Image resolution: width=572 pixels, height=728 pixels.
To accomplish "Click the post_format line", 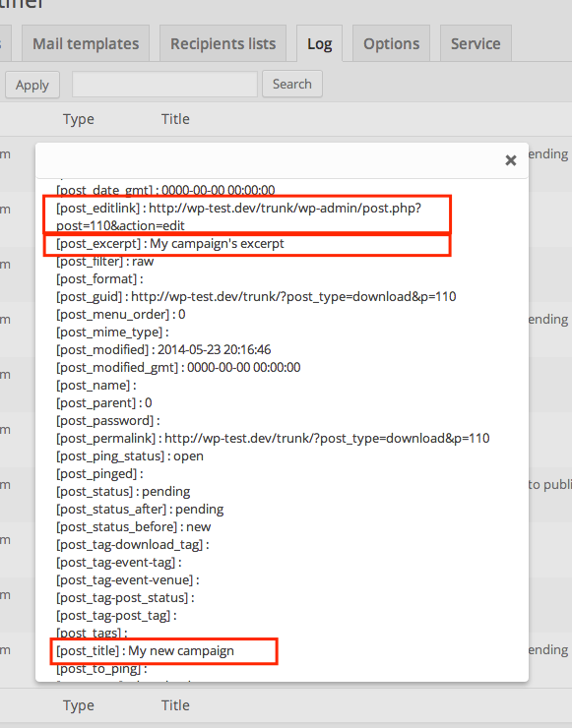I will [x=99, y=279].
